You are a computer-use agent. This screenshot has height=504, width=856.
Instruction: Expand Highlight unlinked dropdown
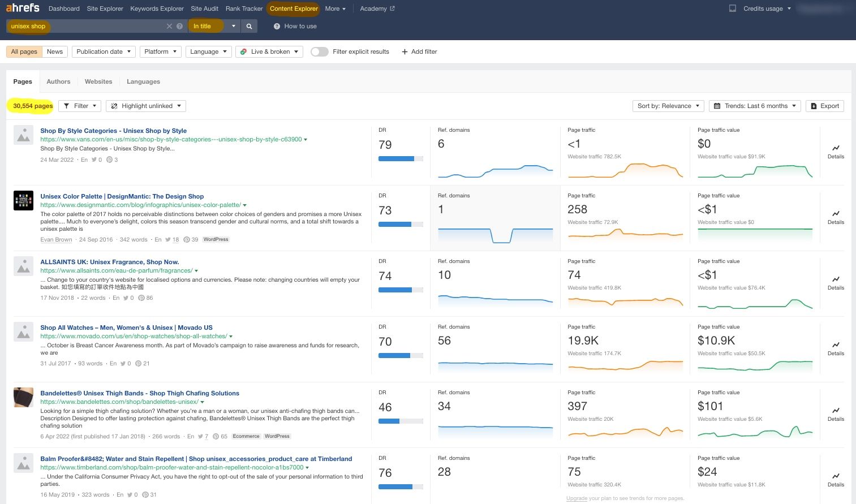point(146,106)
